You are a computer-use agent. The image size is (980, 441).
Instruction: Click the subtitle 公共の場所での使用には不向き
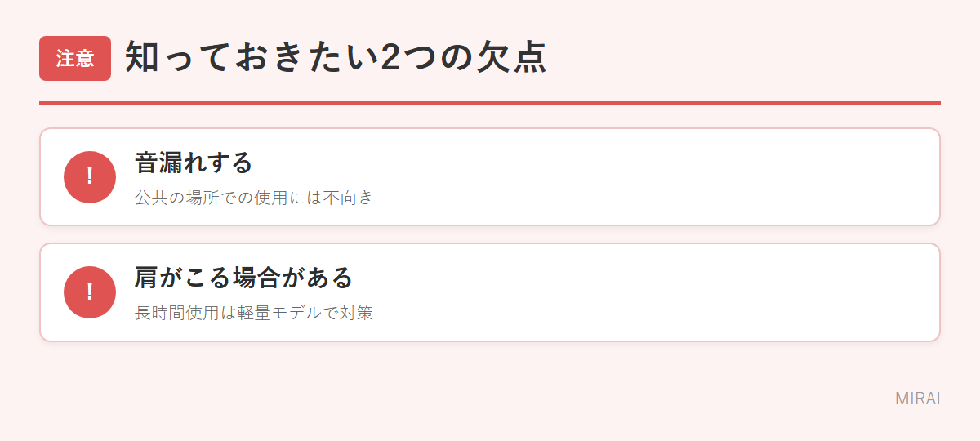point(254,198)
